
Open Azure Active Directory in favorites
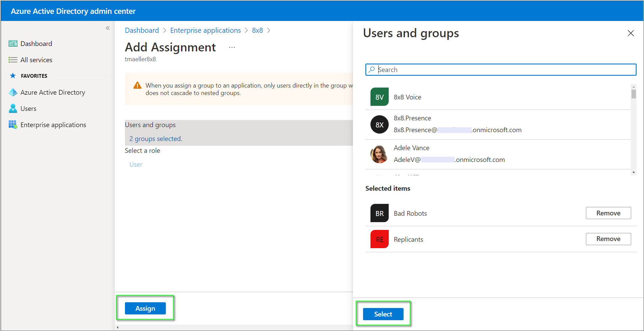tap(53, 92)
